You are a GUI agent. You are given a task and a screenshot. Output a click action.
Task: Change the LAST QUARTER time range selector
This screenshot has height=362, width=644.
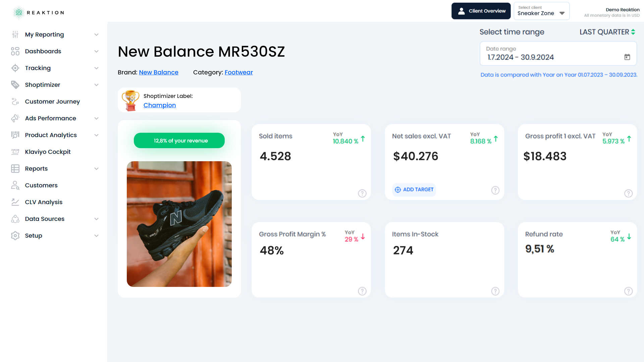tap(607, 32)
